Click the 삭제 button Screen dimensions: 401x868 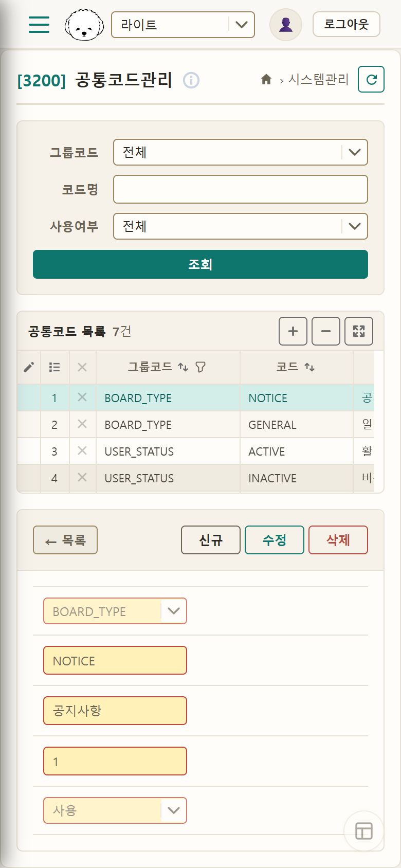coord(338,540)
